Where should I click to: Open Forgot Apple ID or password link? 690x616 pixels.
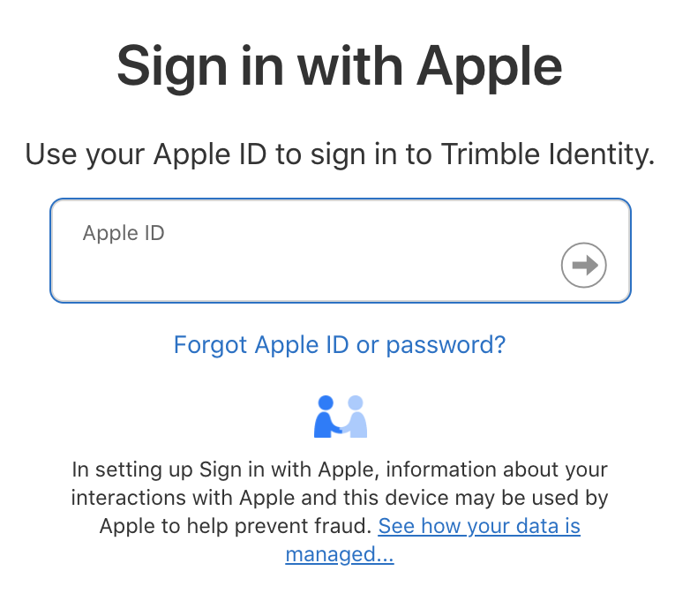(x=340, y=344)
